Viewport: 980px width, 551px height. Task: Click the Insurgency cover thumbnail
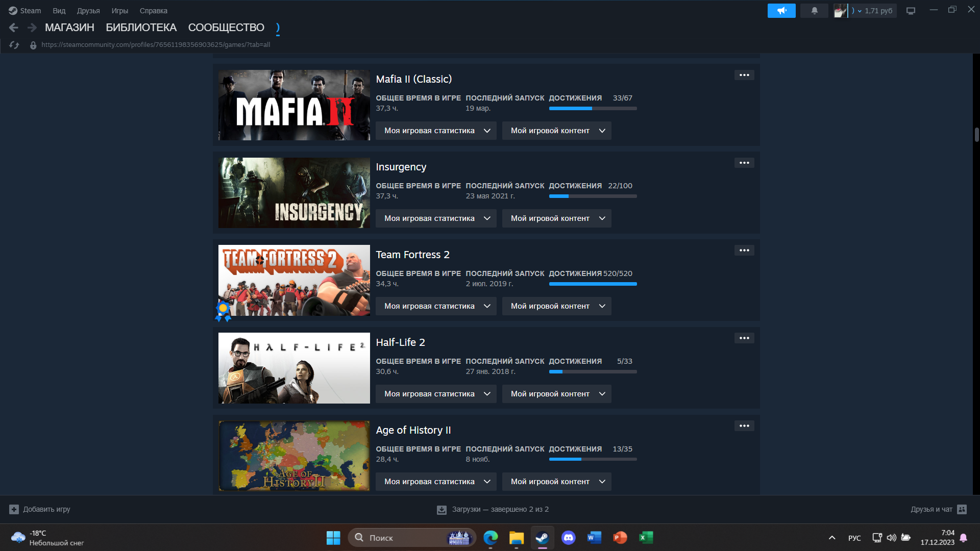(x=294, y=193)
